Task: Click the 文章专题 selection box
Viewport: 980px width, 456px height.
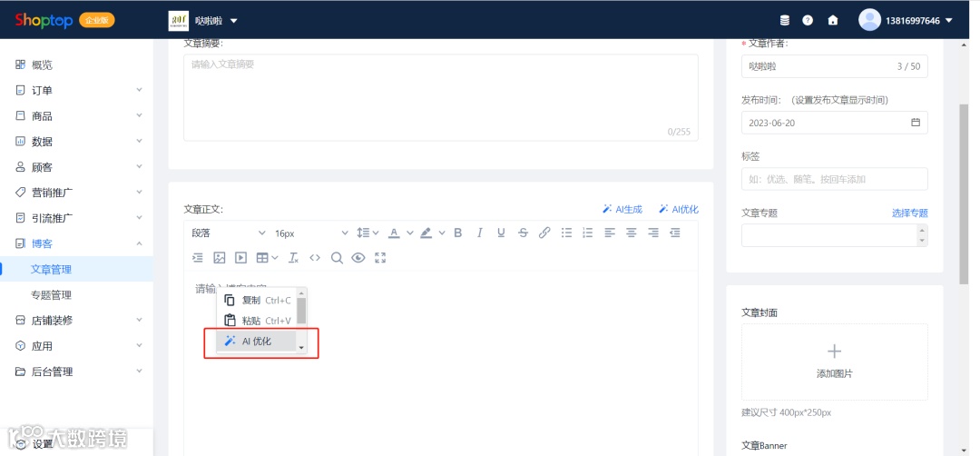Action: point(835,235)
